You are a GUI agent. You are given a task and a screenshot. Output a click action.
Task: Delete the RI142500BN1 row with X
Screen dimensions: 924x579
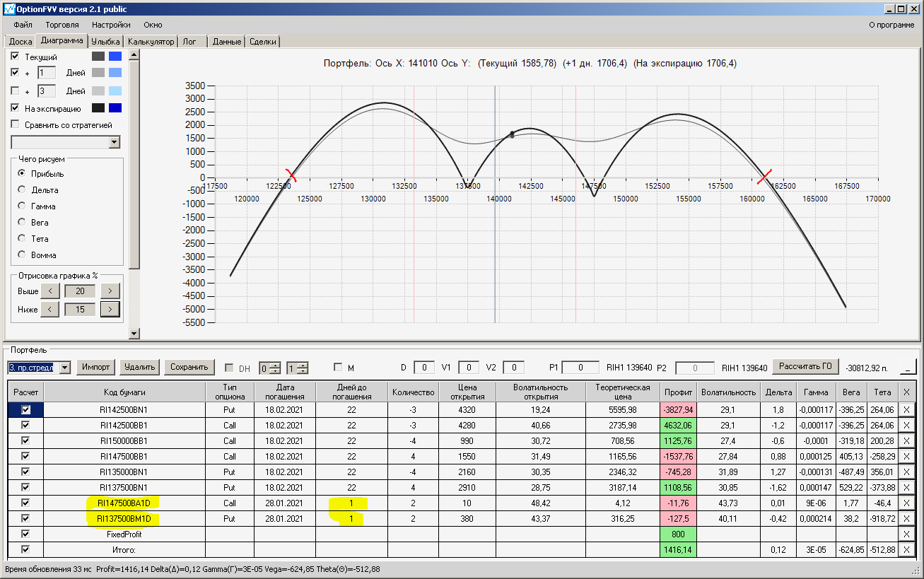906,409
